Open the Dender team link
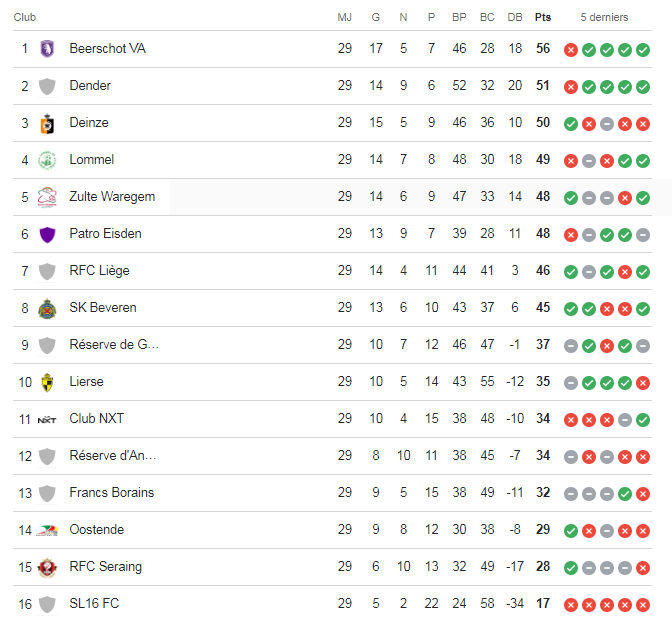 point(90,86)
